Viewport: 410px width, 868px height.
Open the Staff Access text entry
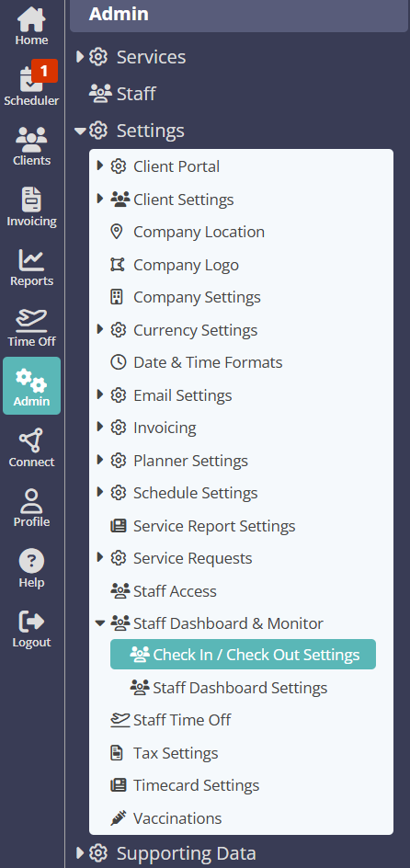[175, 591]
